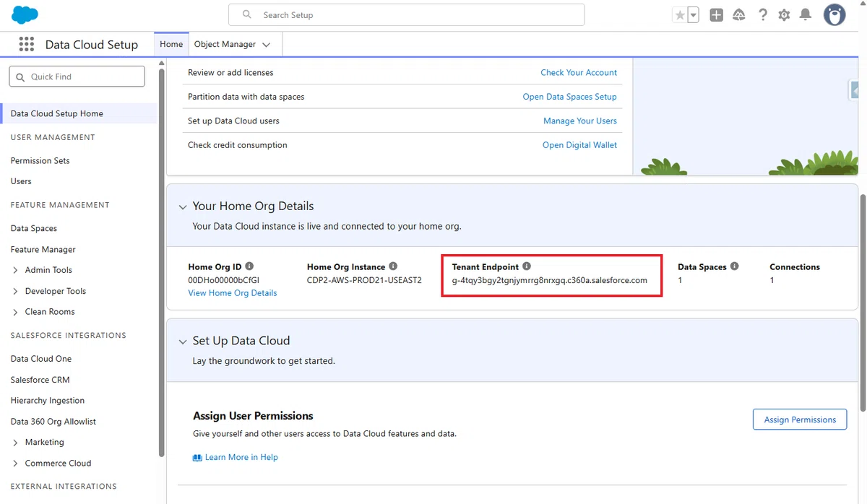The image size is (867, 504).
Task: Click info icon next to Home Org ID
Action: click(249, 266)
